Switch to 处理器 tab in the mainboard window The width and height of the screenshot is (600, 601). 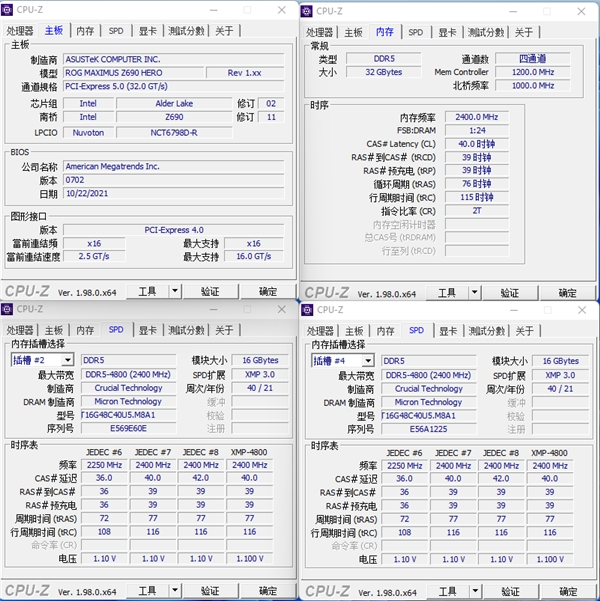(x=21, y=31)
